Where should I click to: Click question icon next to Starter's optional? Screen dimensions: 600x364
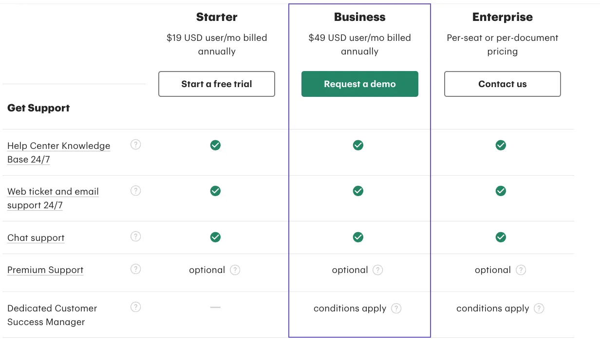point(235,270)
